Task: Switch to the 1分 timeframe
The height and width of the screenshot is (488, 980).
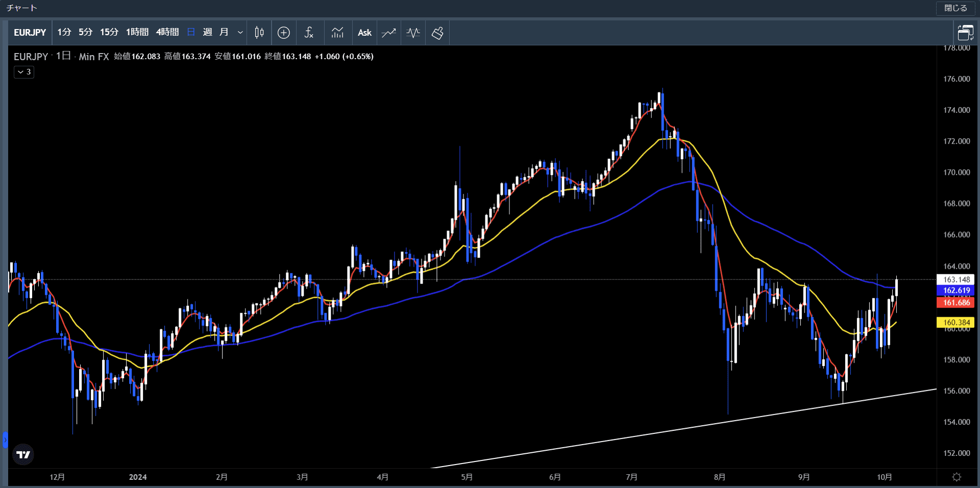Action: point(64,32)
